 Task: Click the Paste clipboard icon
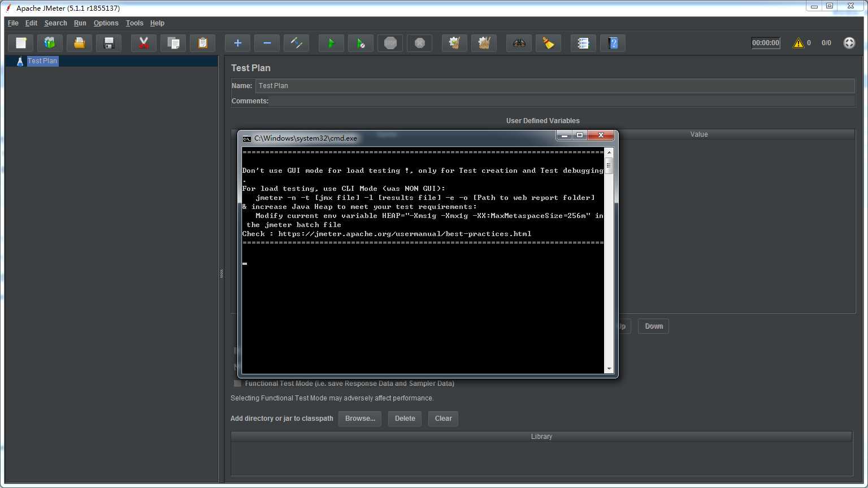pos(203,43)
